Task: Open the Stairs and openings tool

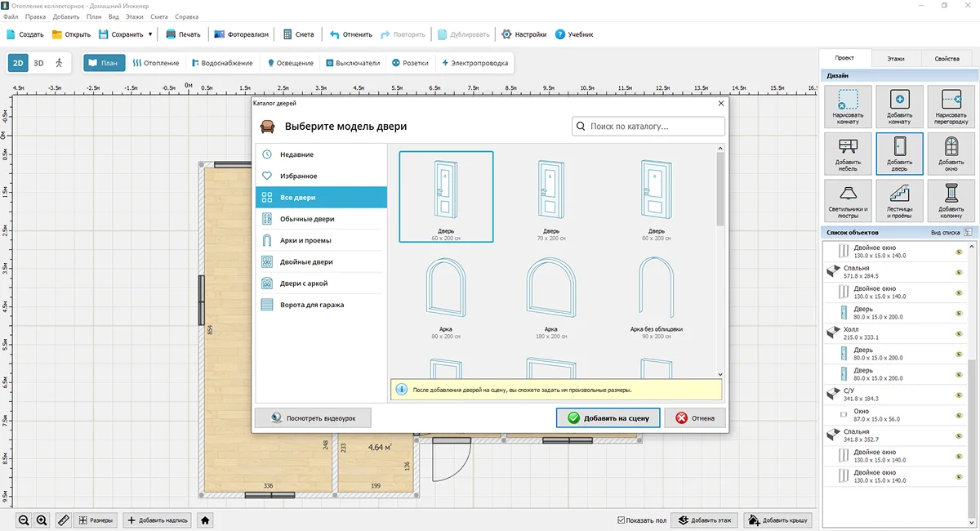Action: 899,200
